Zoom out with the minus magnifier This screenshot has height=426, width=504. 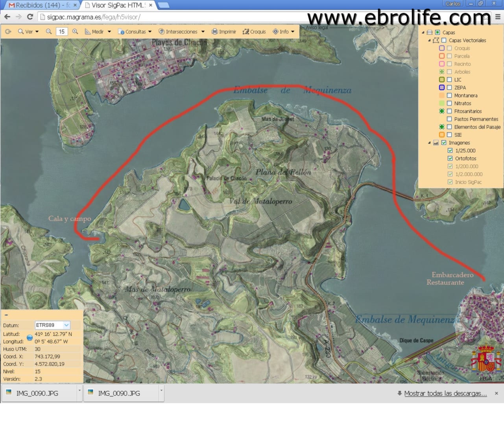point(49,31)
